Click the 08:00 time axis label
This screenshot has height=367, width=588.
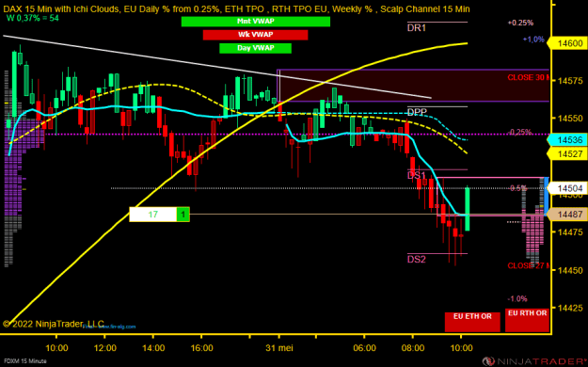[x=413, y=348]
